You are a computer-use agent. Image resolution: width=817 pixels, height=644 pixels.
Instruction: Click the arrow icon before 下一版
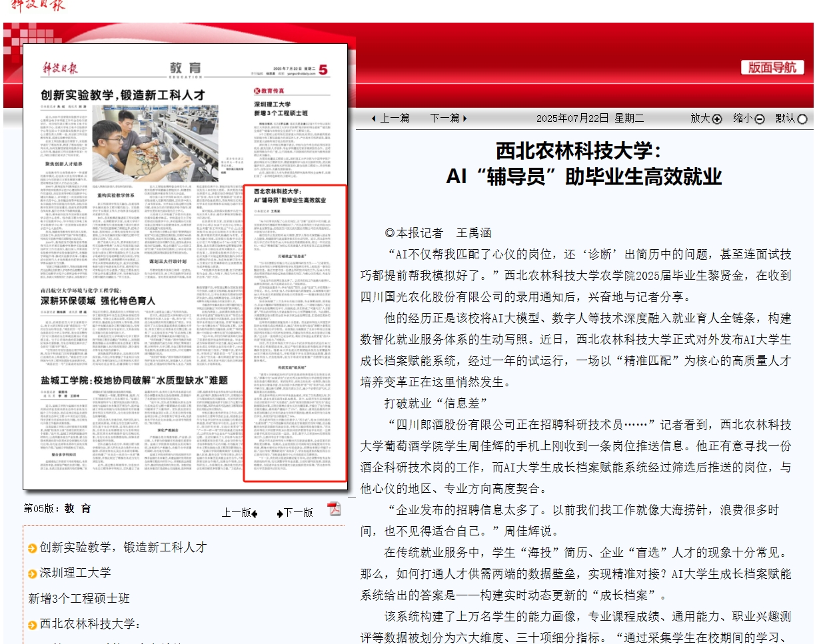280,513
